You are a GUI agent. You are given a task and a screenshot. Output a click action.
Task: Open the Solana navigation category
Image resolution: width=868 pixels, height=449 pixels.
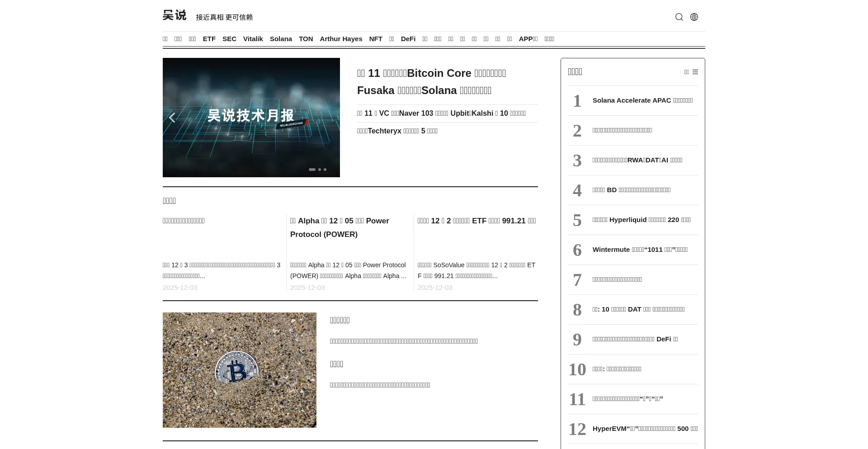tap(281, 39)
